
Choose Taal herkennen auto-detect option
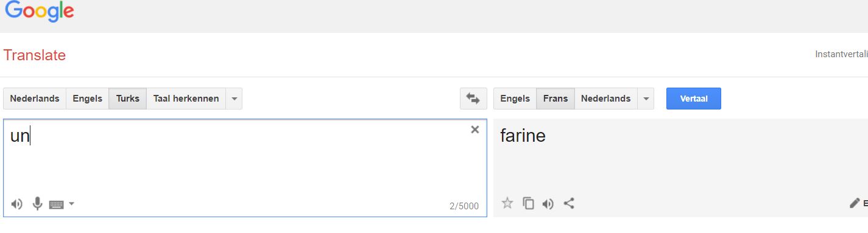coord(186,99)
